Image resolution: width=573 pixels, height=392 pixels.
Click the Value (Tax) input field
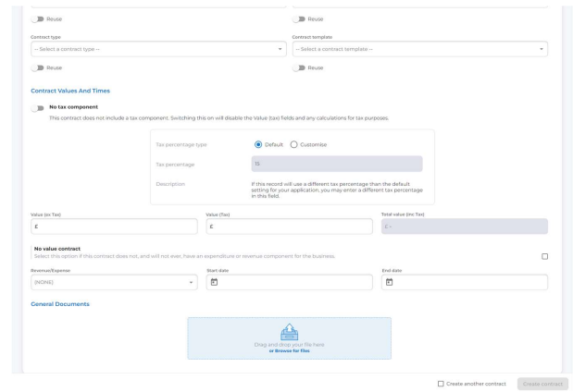[x=289, y=227]
